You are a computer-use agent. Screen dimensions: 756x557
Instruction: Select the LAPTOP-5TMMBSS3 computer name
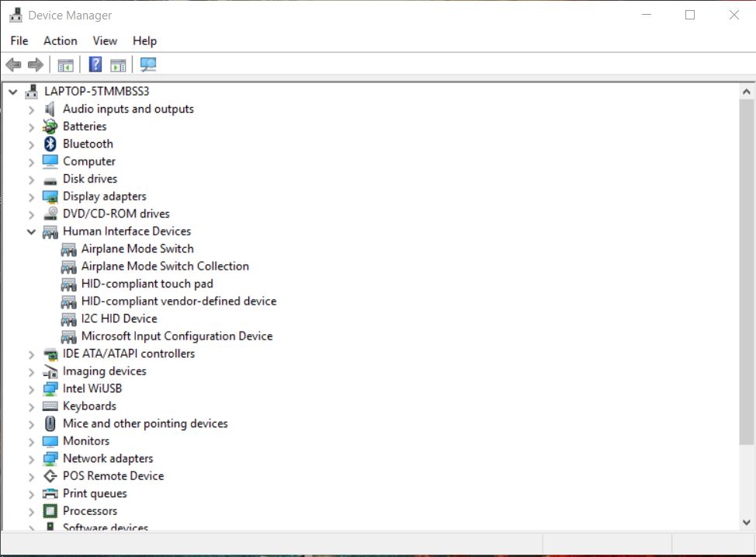point(96,91)
